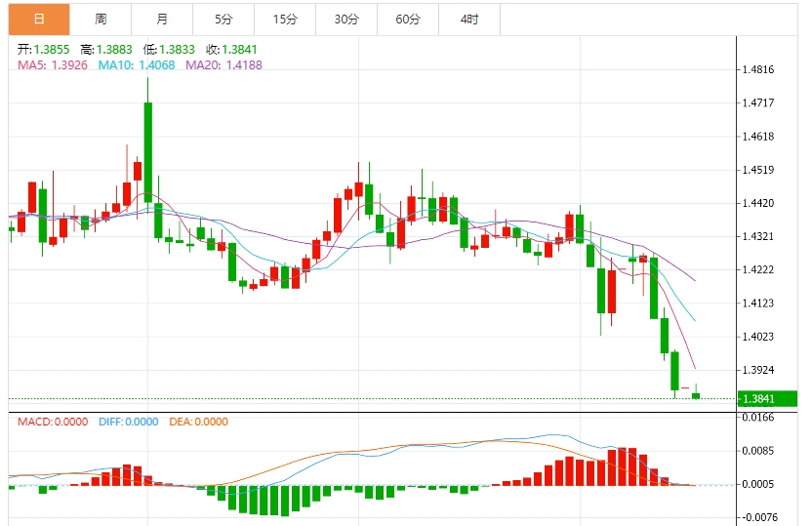Click the 1.4519 price axis label
This screenshot has height=526, width=812.
coord(758,169)
